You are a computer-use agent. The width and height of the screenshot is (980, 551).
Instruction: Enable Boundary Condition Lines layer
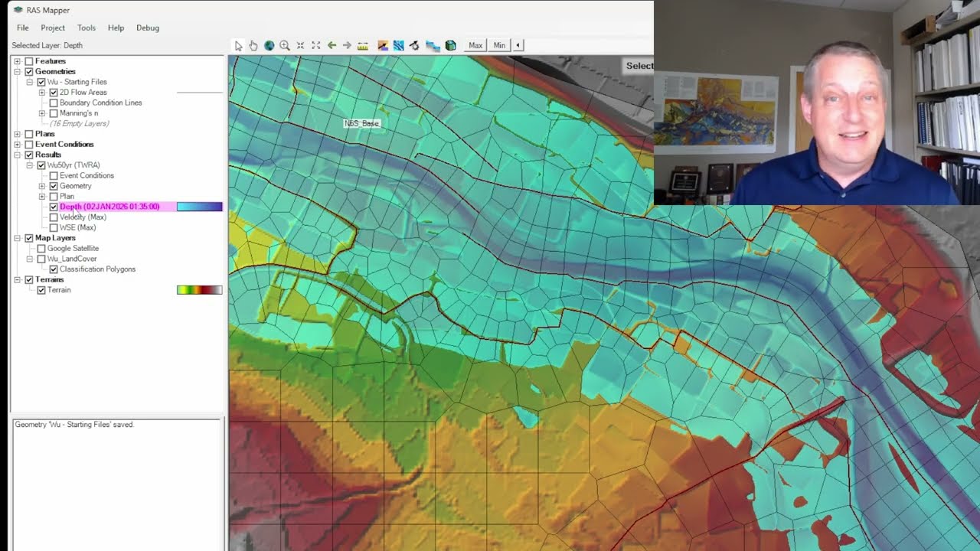click(54, 103)
